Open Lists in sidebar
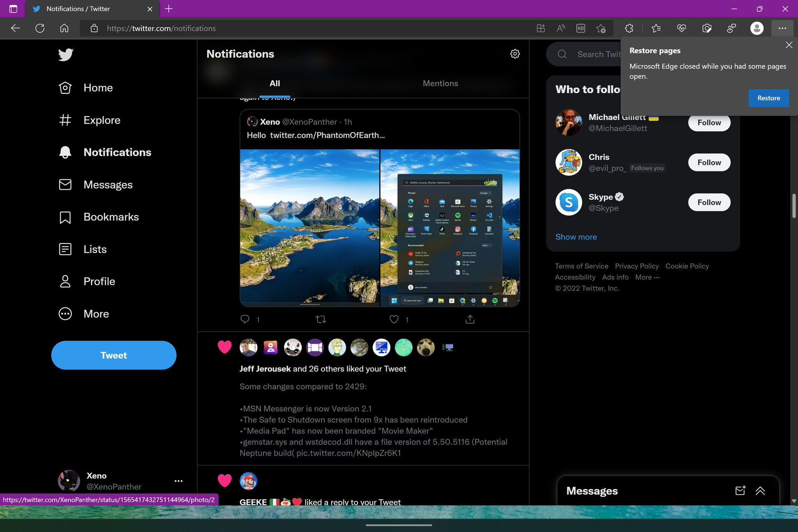Viewport: 798px width, 532px height. tap(83, 249)
